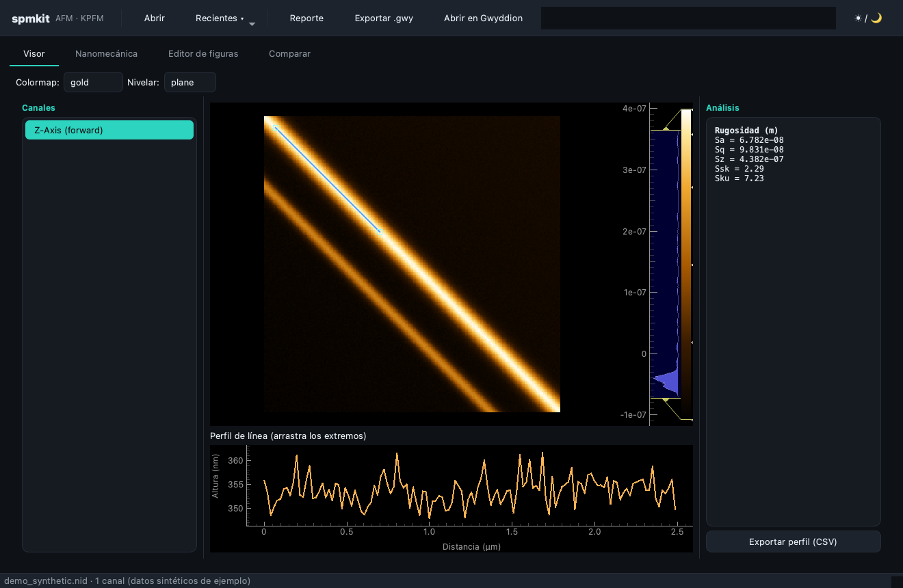Click the Análisis panel title

722,108
